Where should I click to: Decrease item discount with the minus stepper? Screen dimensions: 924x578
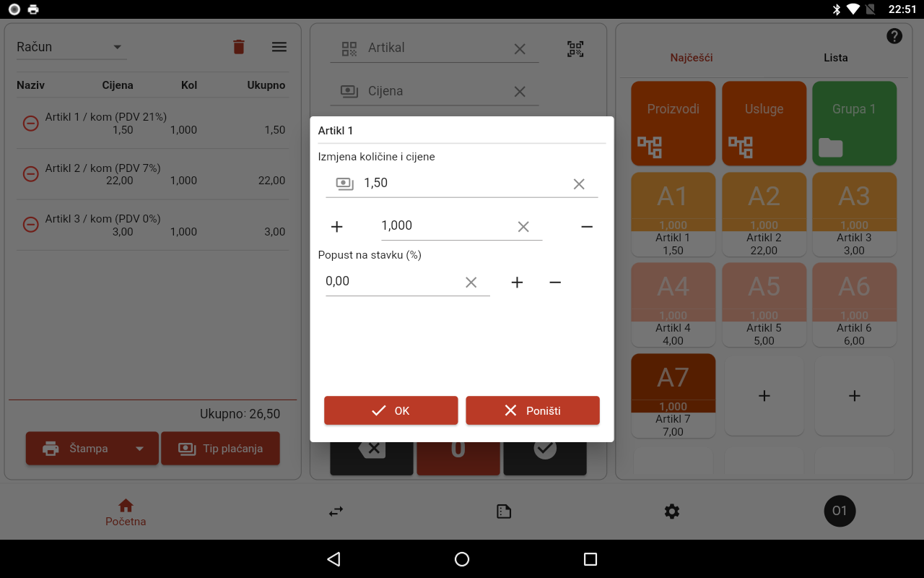pyautogui.click(x=555, y=282)
